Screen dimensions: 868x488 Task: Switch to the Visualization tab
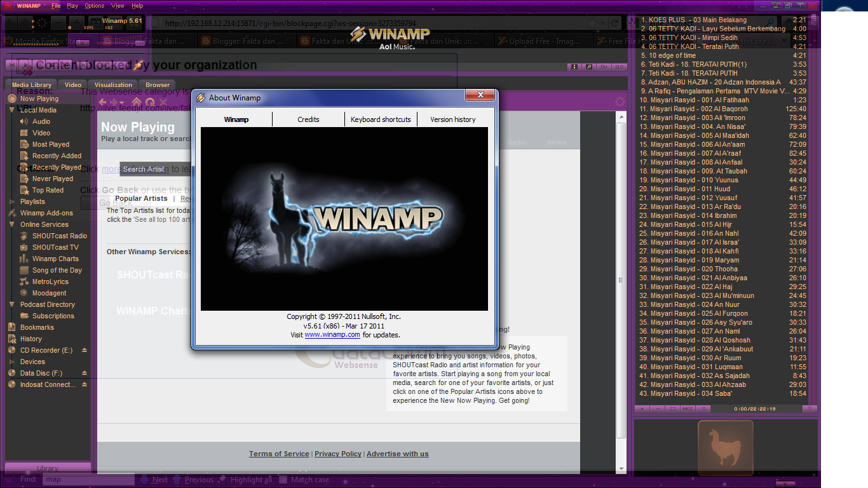(113, 85)
